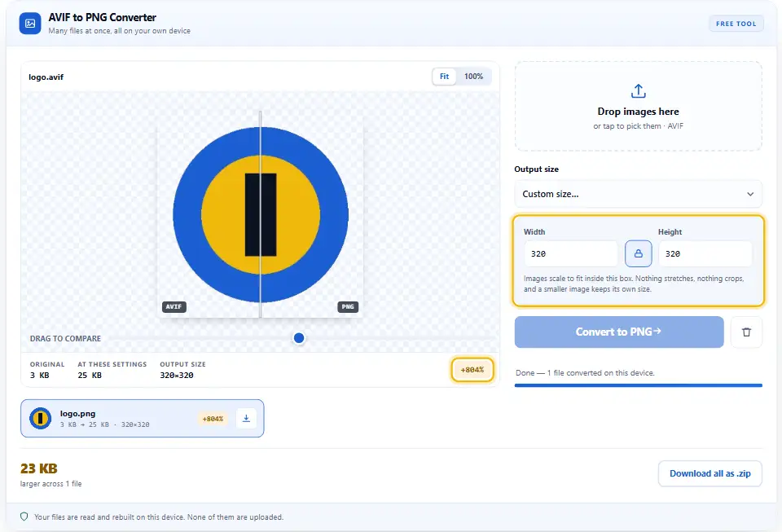Image resolution: width=782 pixels, height=532 pixels.
Task: Click the compare slider handle
Action: tap(299, 338)
